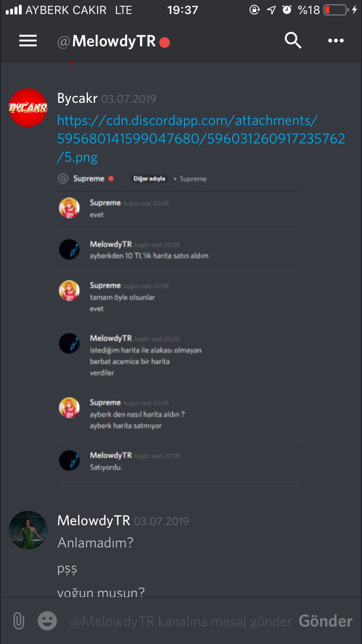The image size is (362, 644).
Task: Open the emoji picker smiley icon
Action: 47,621
